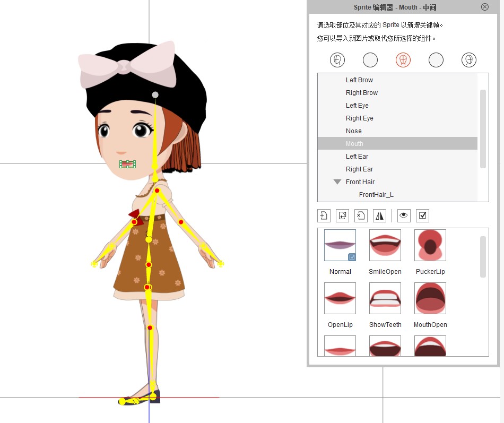Image resolution: width=504 pixels, height=423 pixels.
Task: Toggle sprite visibility eye icon
Action: [404, 215]
